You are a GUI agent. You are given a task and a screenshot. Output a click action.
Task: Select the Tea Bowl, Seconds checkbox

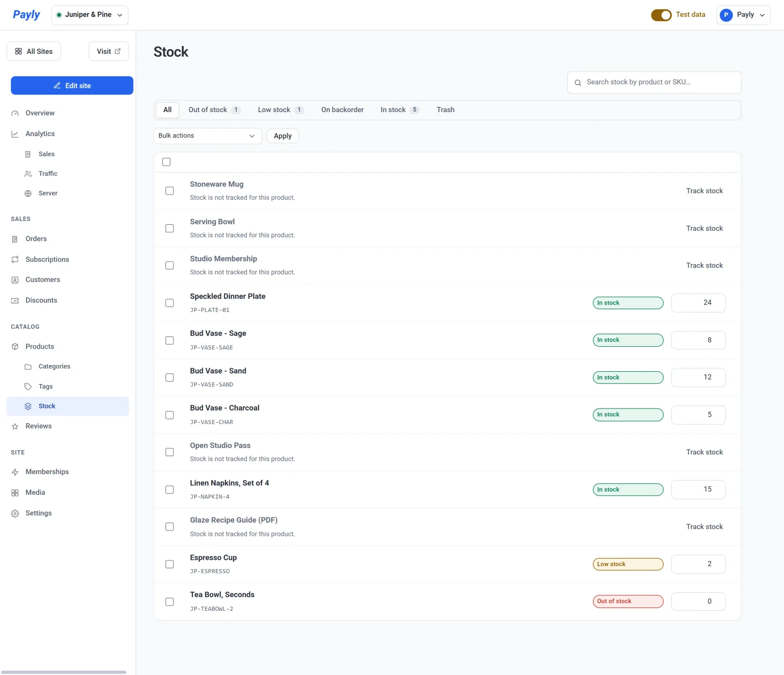click(170, 602)
